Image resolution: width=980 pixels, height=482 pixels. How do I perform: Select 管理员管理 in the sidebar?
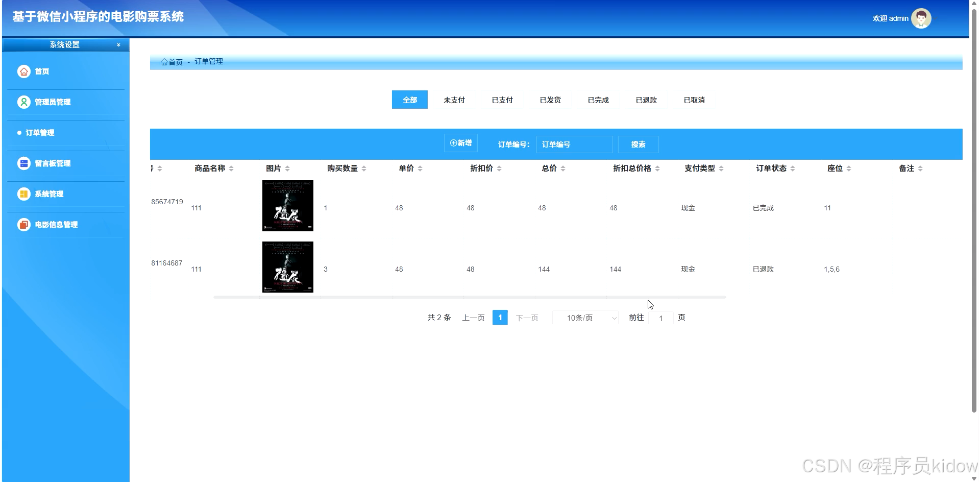click(53, 102)
